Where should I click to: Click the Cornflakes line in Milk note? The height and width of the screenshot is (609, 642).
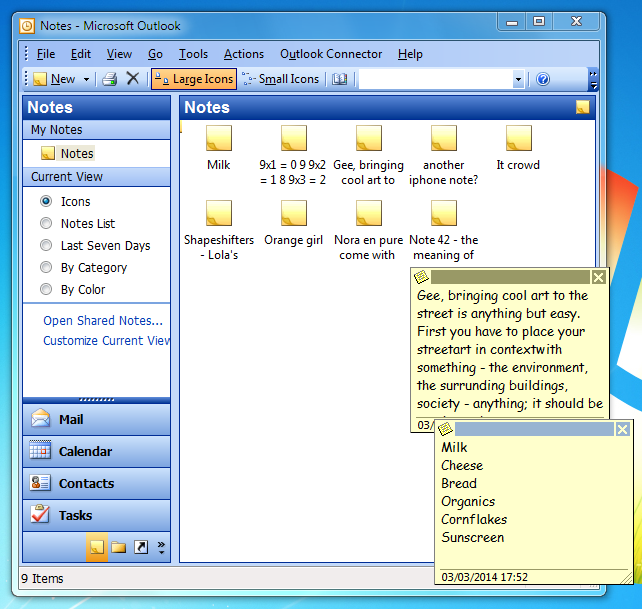[x=474, y=519]
